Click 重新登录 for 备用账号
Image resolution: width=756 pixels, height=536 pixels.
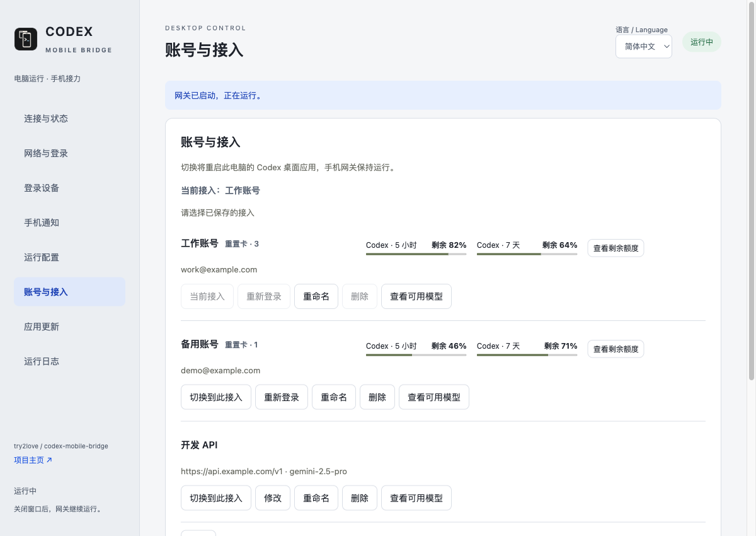282,397
